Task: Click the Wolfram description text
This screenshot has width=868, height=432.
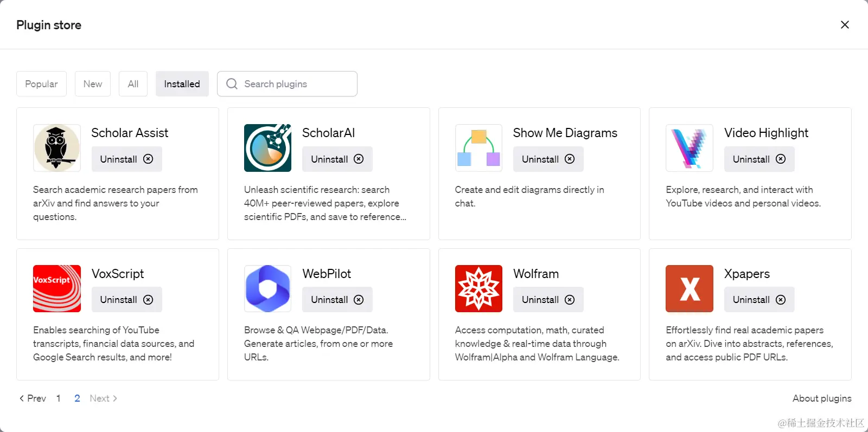Action: point(537,344)
